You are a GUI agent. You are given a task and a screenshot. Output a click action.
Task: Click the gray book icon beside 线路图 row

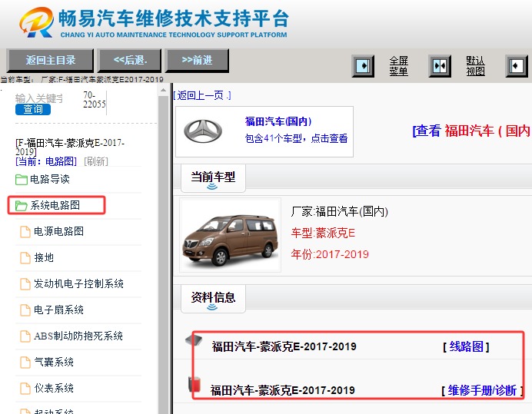click(x=194, y=340)
